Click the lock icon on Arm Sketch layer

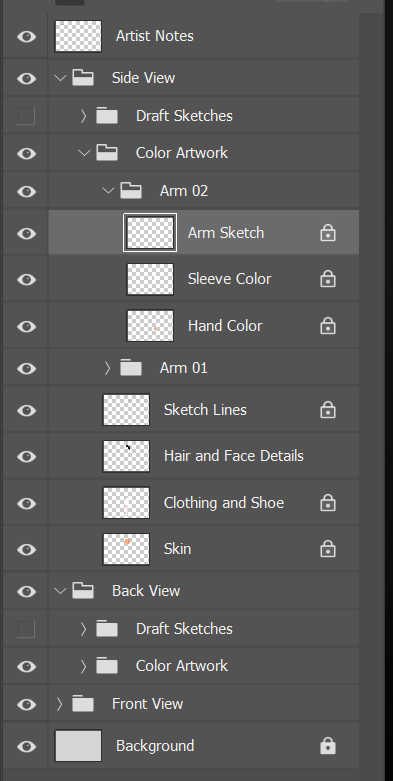click(x=328, y=233)
